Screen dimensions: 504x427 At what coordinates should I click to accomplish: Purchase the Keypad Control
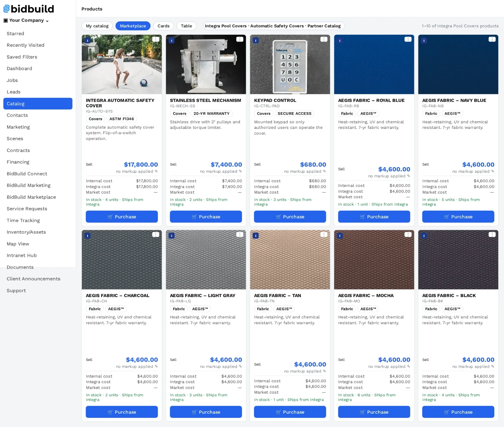point(290,217)
